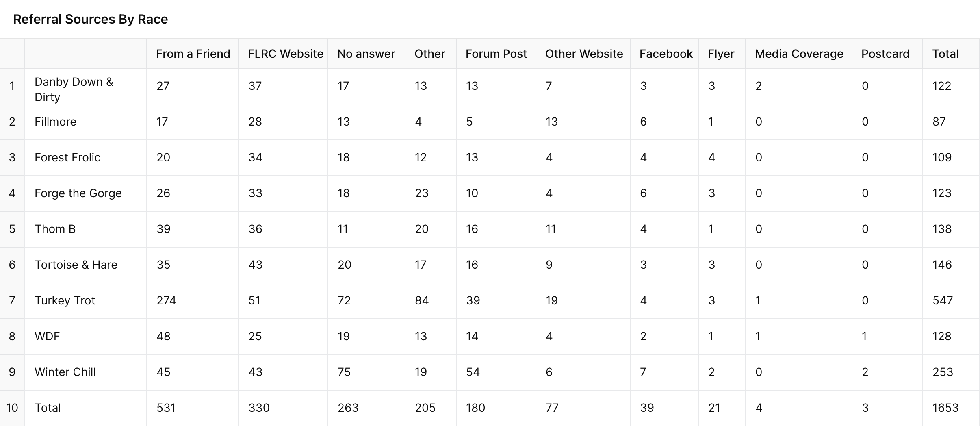Select row number 5 for Thom B
Screen dimensions: 980x426
click(x=12, y=229)
